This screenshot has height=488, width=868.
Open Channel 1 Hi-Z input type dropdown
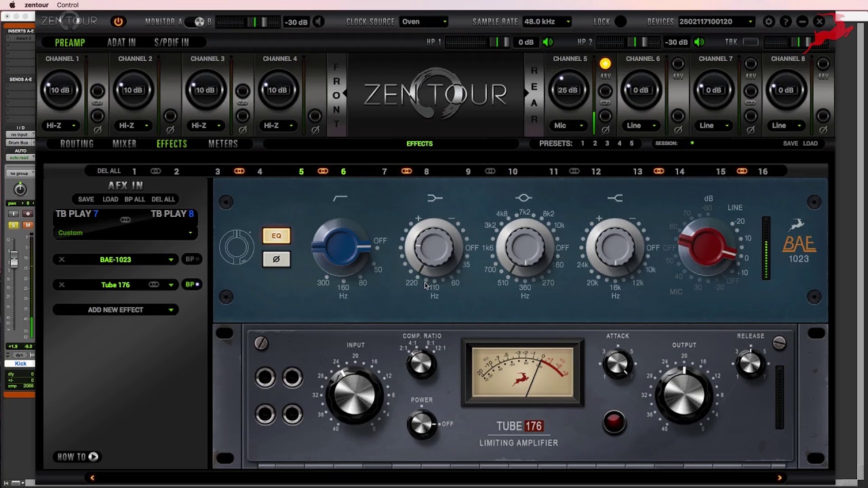[61, 125]
